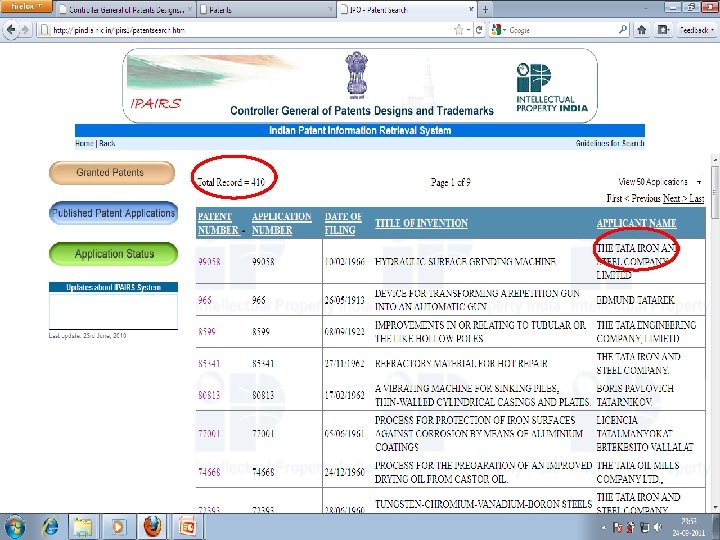Close the 'Patents' tab

[x=330, y=10]
